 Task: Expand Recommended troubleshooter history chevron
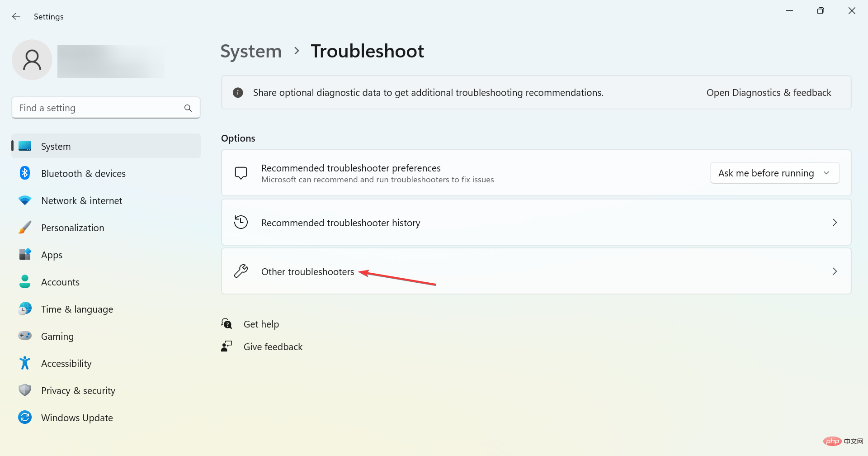pos(835,223)
